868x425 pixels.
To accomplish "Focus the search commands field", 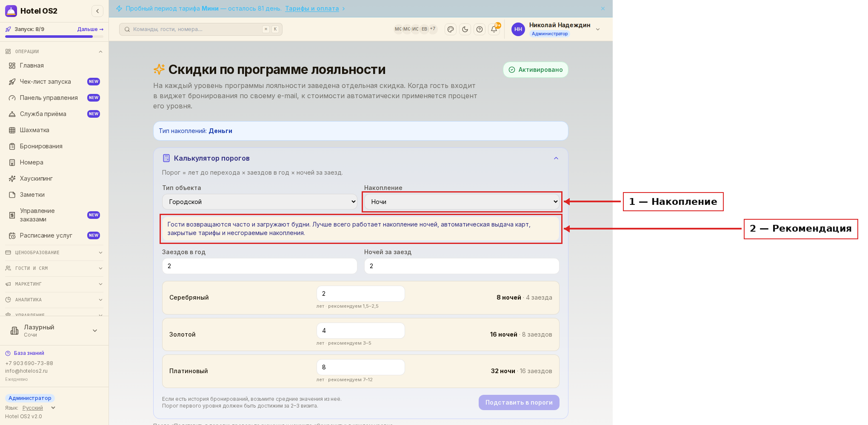I will click(x=201, y=29).
